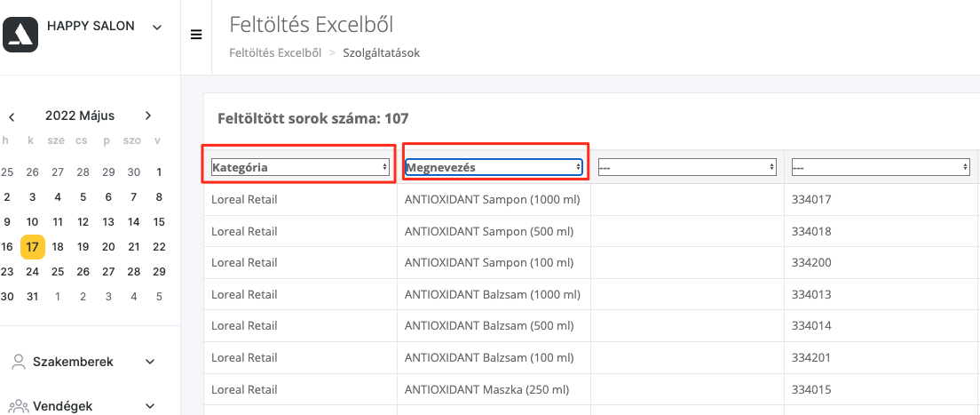This screenshot has height=415, width=980.
Task: Click the 'Feltöltött sorok száma: 107' heading
Action: tap(313, 118)
